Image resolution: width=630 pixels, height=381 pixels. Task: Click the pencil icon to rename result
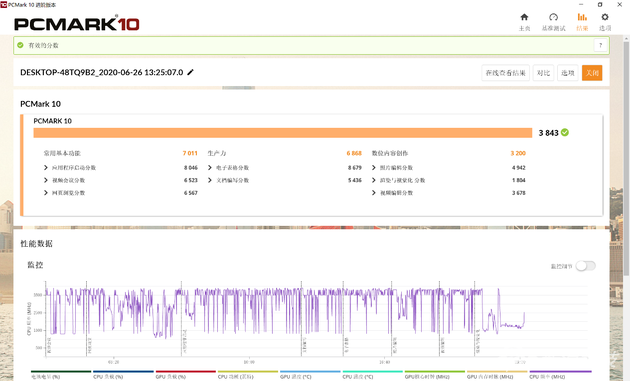190,72
